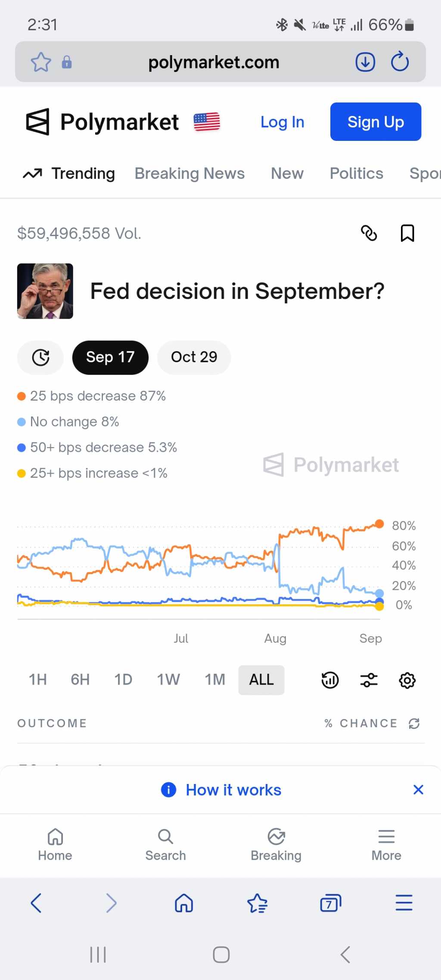Image resolution: width=441 pixels, height=980 pixels.
Task: Open the chart filter sliders icon
Action: (369, 680)
